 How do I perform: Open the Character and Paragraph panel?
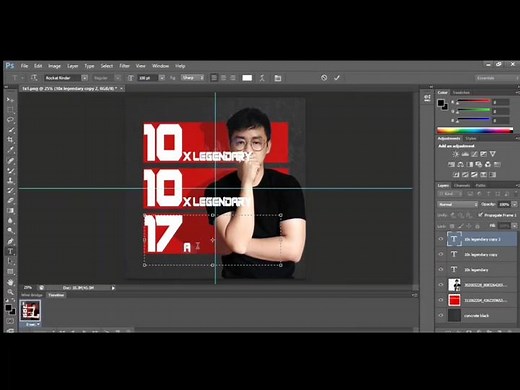coord(278,78)
